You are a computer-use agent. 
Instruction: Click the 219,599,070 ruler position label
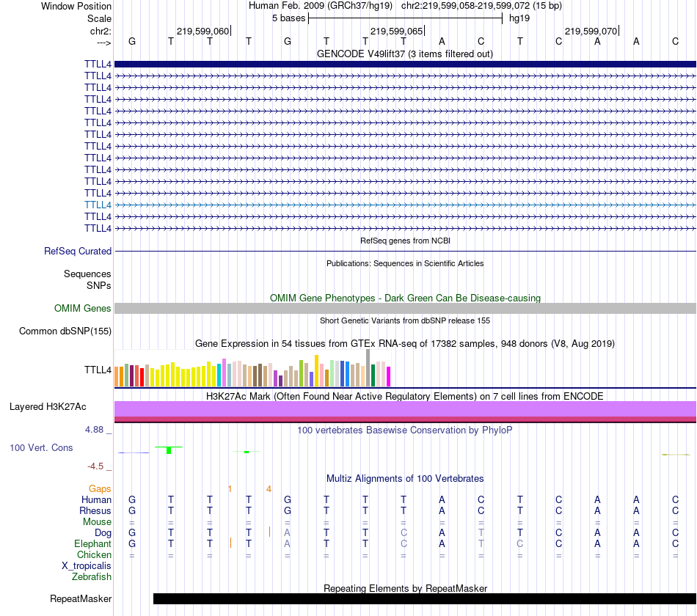click(x=591, y=31)
